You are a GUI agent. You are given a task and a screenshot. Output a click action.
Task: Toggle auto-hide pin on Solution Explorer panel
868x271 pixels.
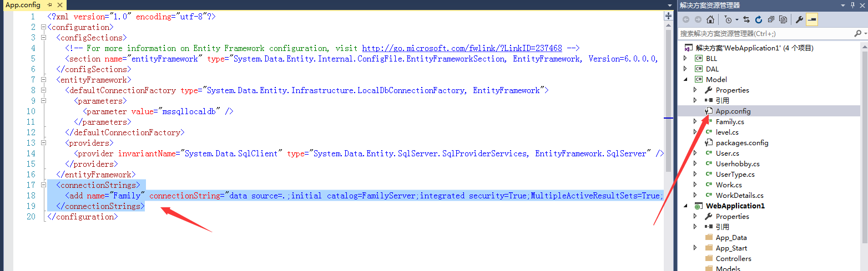(852, 5)
